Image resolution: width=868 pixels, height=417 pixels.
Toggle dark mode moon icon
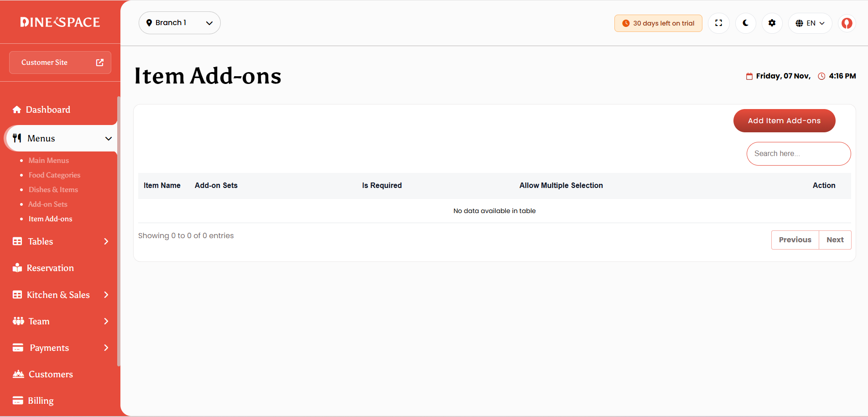pyautogui.click(x=745, y=23)
